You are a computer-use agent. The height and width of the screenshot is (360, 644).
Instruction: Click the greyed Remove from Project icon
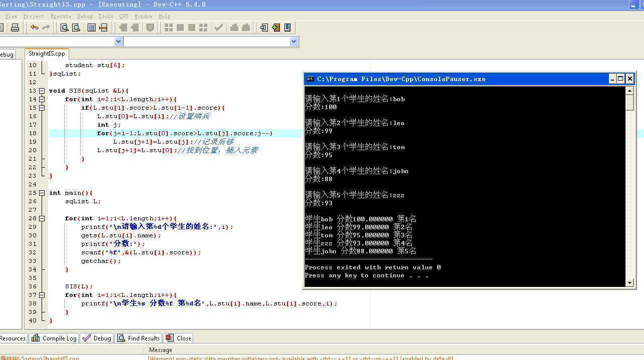[135, 28]
